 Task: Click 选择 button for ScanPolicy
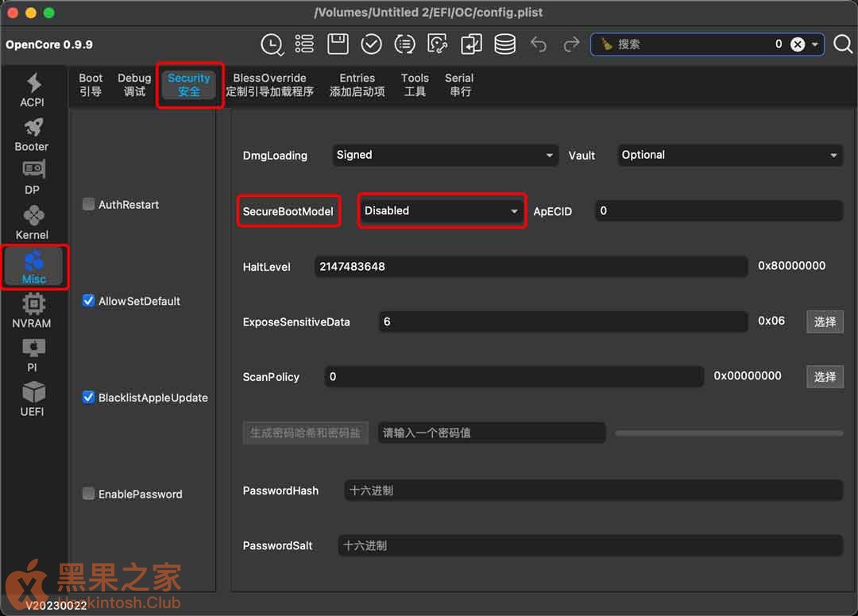pyautogui.click(x=825, y=376)
